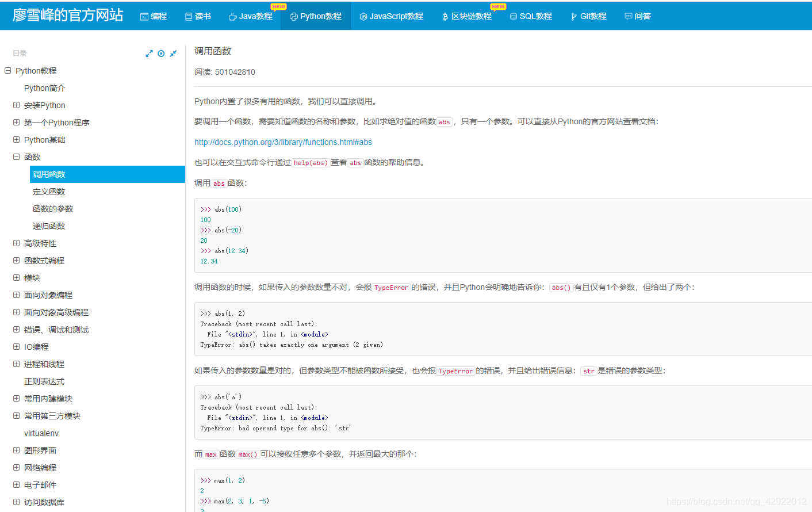Collapse all tree nodes via inward arrows icon
The width and height of the screenshot is (812, 512).
(x=173, y=53)
